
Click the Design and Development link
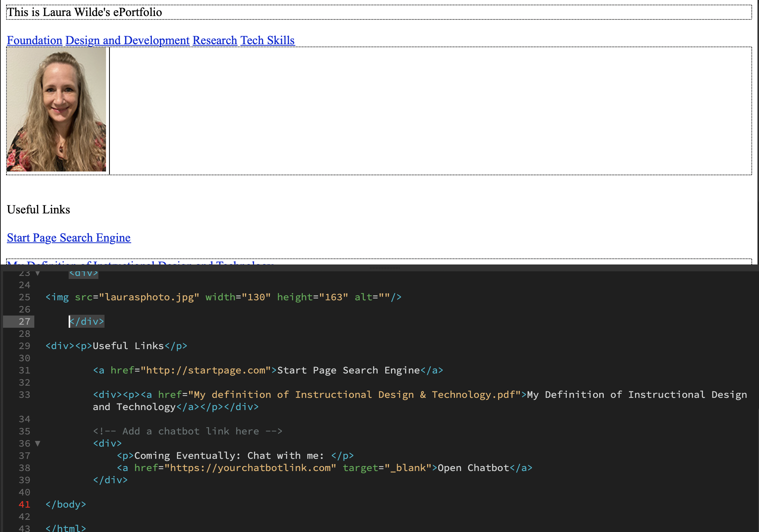click(x=127, y=40)
